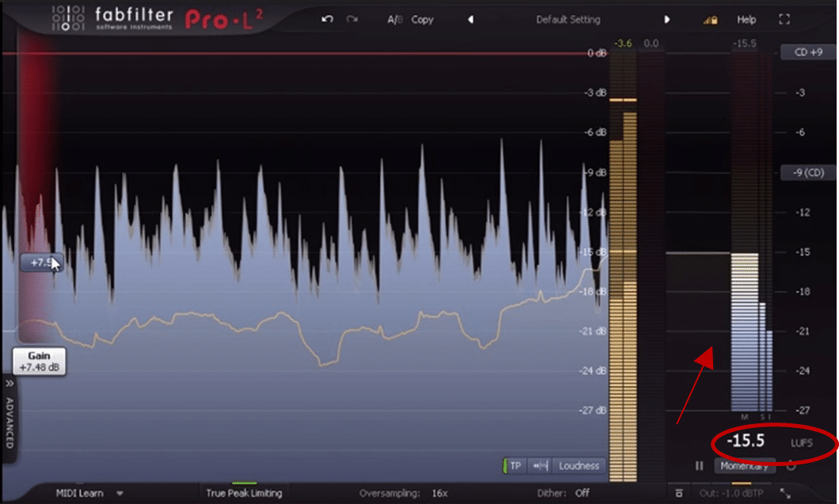839x504 pixels.
Task: Click the -15.5 value above loudness meter
Action: click(745, 44)
